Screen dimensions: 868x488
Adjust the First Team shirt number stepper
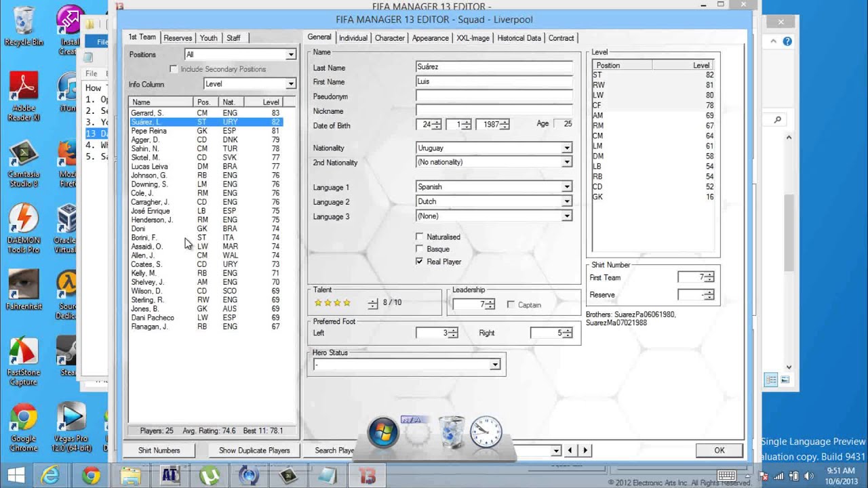[x=709, y=277]
